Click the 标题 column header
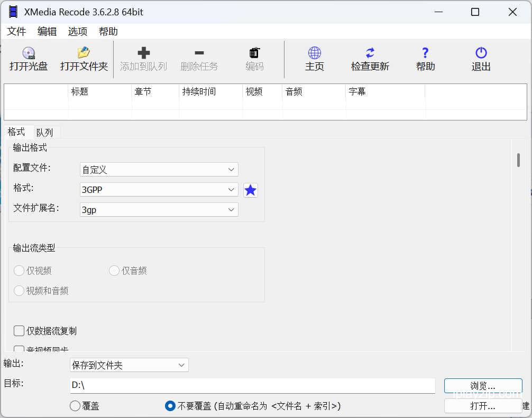 [x=100, y=91]
